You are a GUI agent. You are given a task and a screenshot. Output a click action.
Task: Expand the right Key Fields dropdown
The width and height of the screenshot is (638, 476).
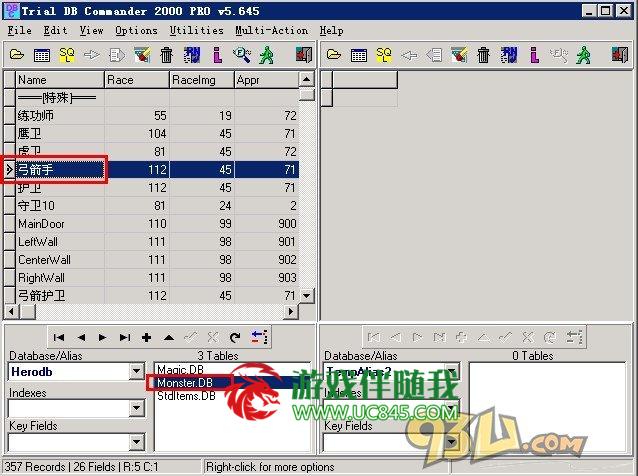[451, 442]
